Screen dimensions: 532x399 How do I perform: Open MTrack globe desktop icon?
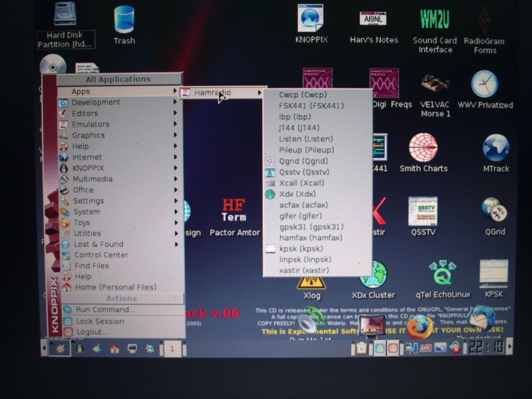496,154
